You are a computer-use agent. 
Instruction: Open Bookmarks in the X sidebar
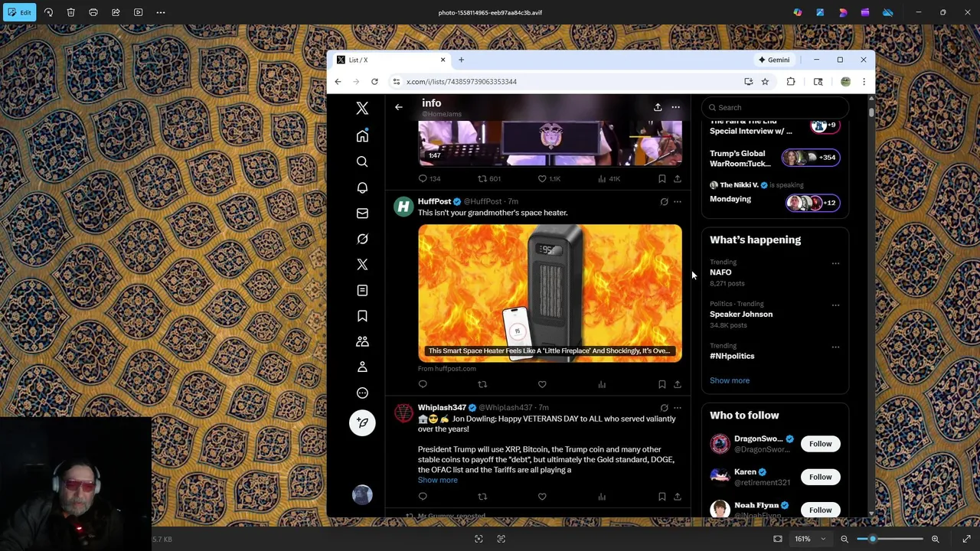362,316
